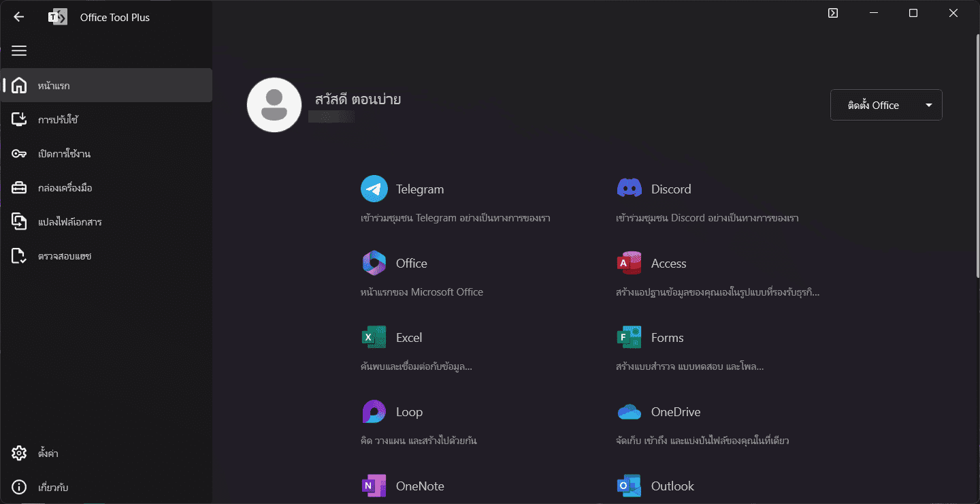Click the OneNote icon

374,486
